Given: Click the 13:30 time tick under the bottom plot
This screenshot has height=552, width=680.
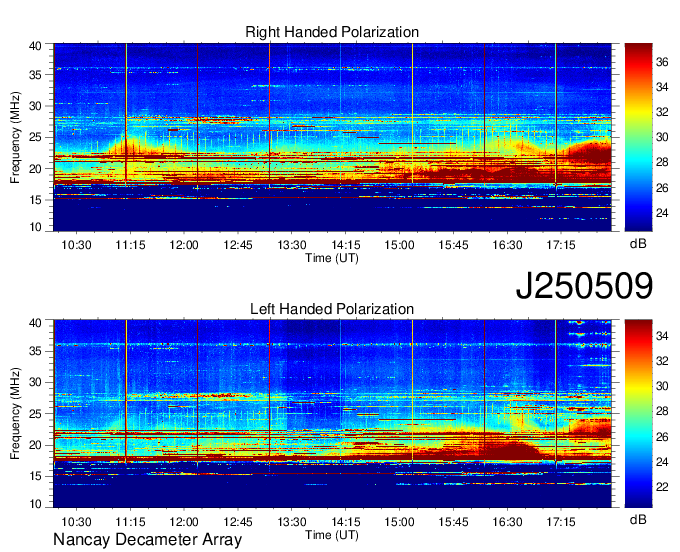Looking at the screenshot, I should (x=292, y=522).
